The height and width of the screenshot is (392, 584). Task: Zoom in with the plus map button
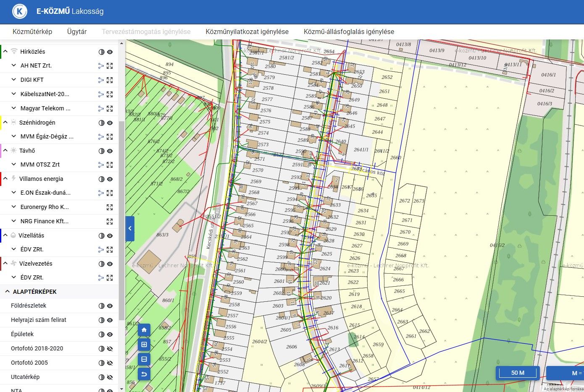click(x=144, y=345)
